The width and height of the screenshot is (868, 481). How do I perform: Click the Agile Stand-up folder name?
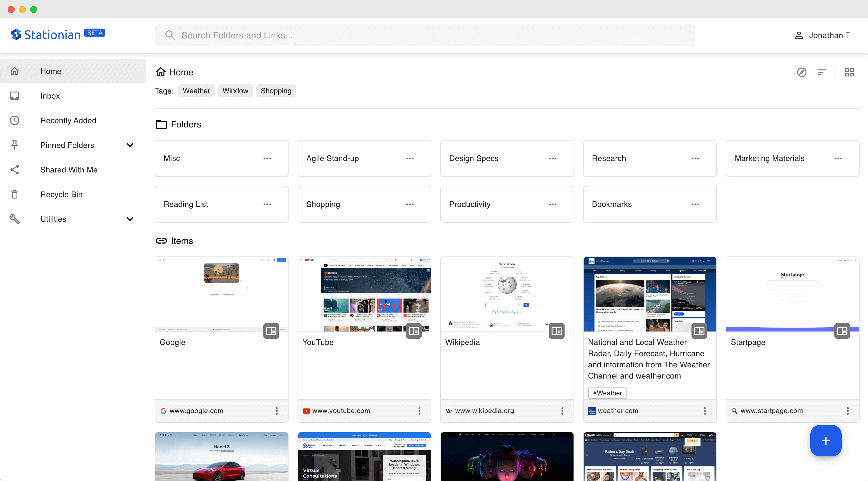[332, 158]
